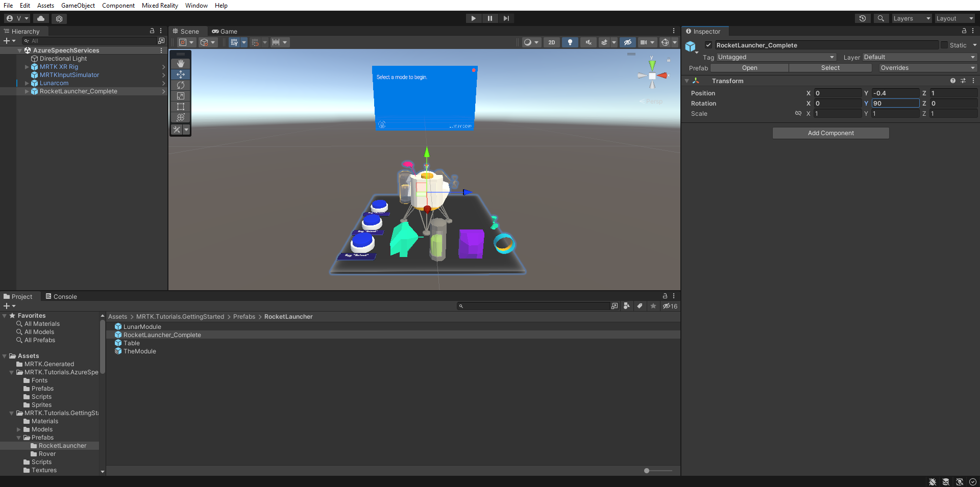Expand the MRTK XR Rig hierarchy item
The image size is (980, 487).
(27, 67)
